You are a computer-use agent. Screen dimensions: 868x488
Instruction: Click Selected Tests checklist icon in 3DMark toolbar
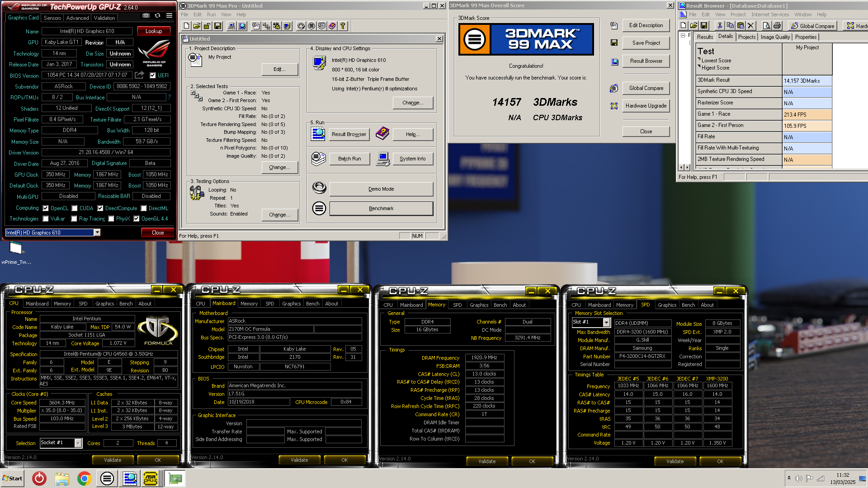point(266,26)
